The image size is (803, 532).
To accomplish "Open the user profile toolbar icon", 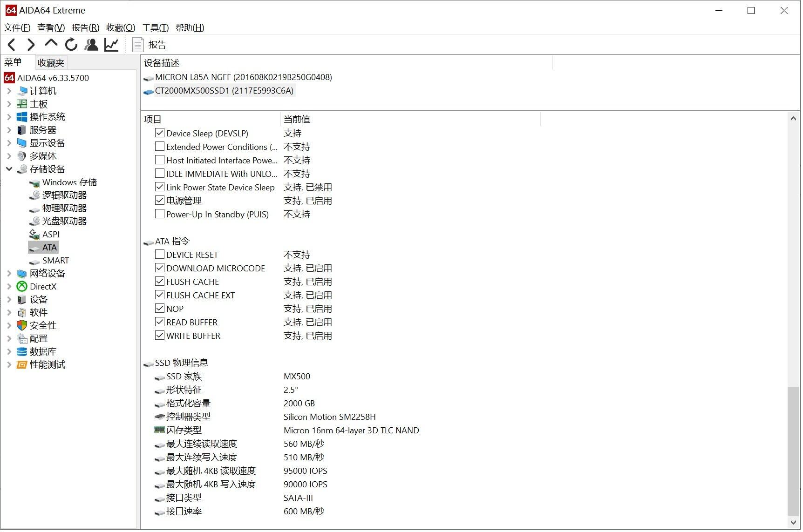I will (91, 45).
